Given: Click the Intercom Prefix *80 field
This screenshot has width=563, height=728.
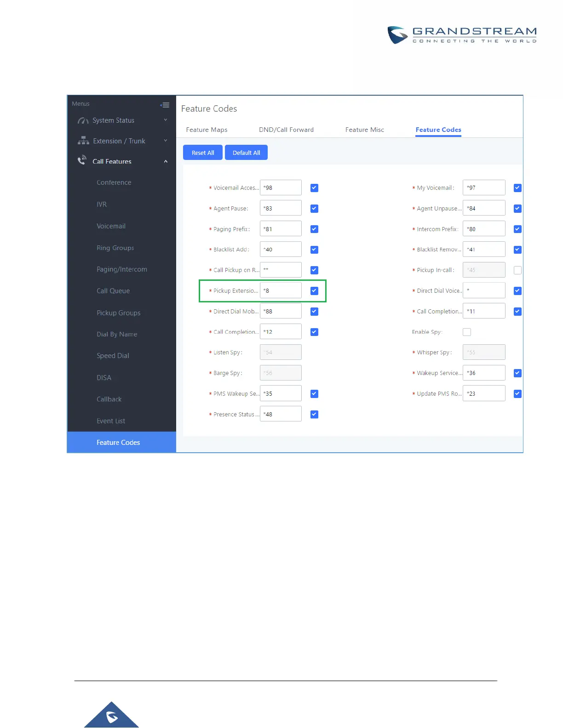Looking at the screenshot, I should [484, 229].
